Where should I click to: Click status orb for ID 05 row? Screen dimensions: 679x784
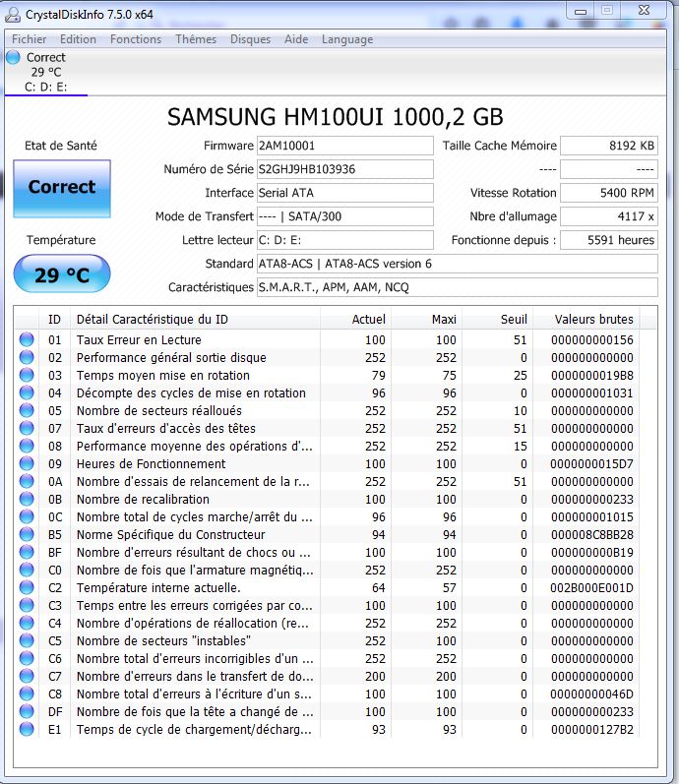(x=27, y=410)
